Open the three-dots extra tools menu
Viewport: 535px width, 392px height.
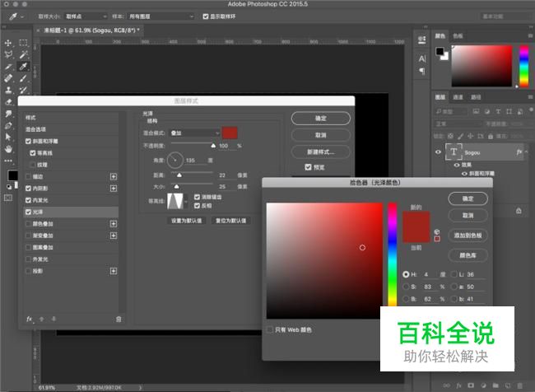(x=8, y=161)
